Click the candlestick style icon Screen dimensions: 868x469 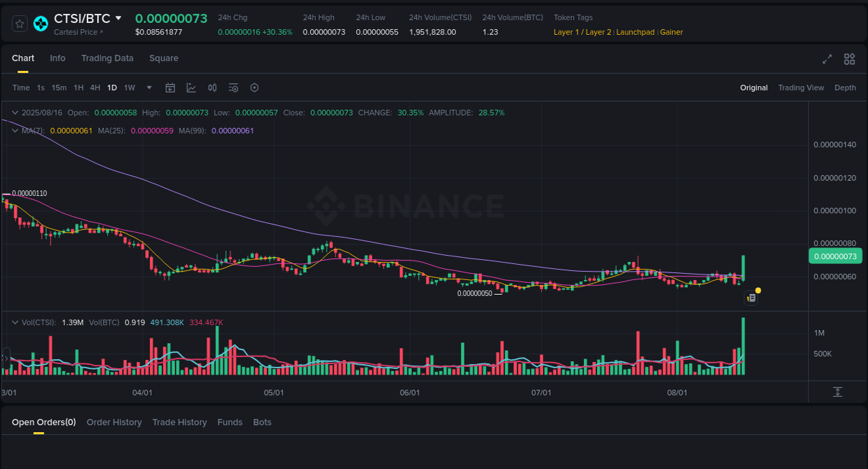point(212,88)
